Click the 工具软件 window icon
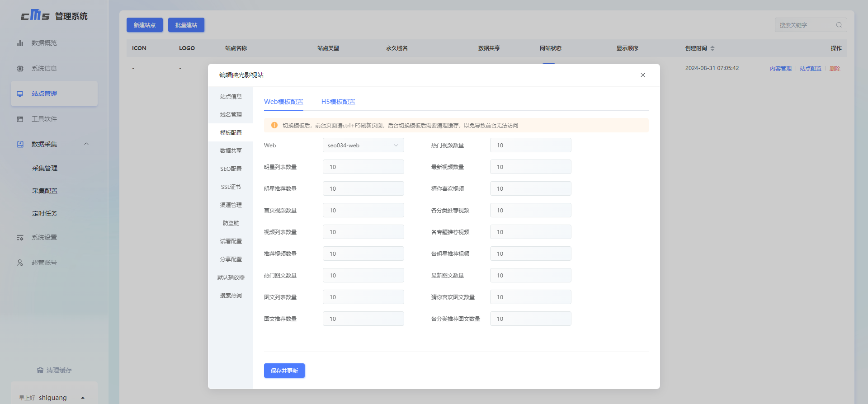The width and height of the screenshot is (868, 404). coord(20,119)
